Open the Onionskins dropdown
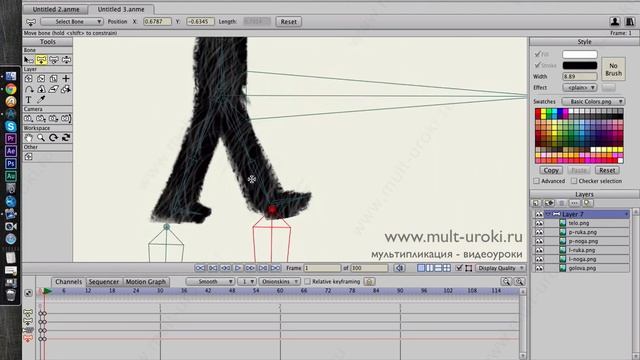 pos(279,281)
